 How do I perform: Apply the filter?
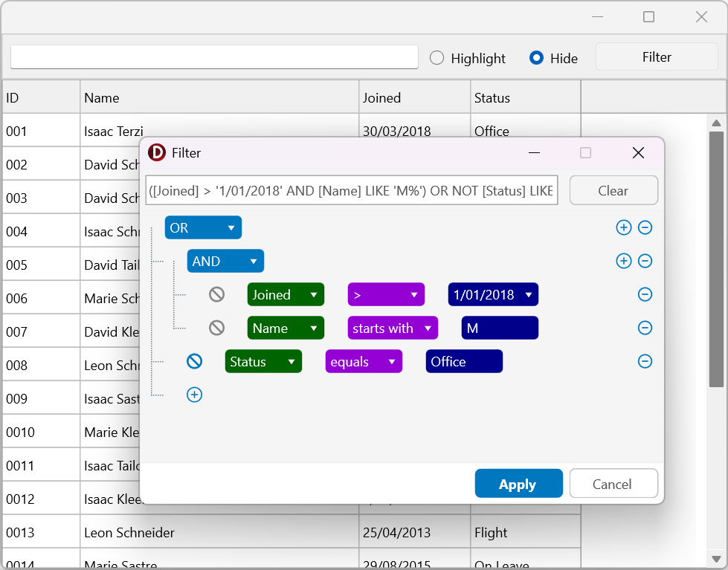(518, 483)
